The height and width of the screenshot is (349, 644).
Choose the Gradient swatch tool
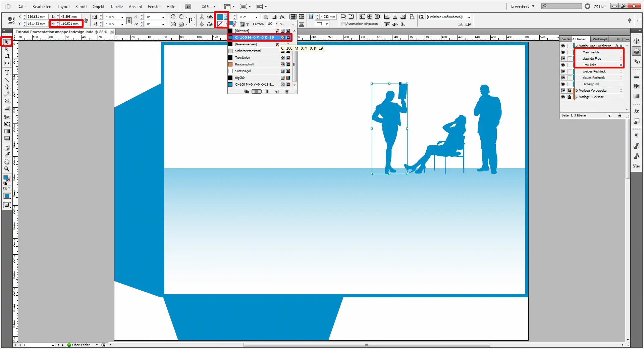click(6, 131)
